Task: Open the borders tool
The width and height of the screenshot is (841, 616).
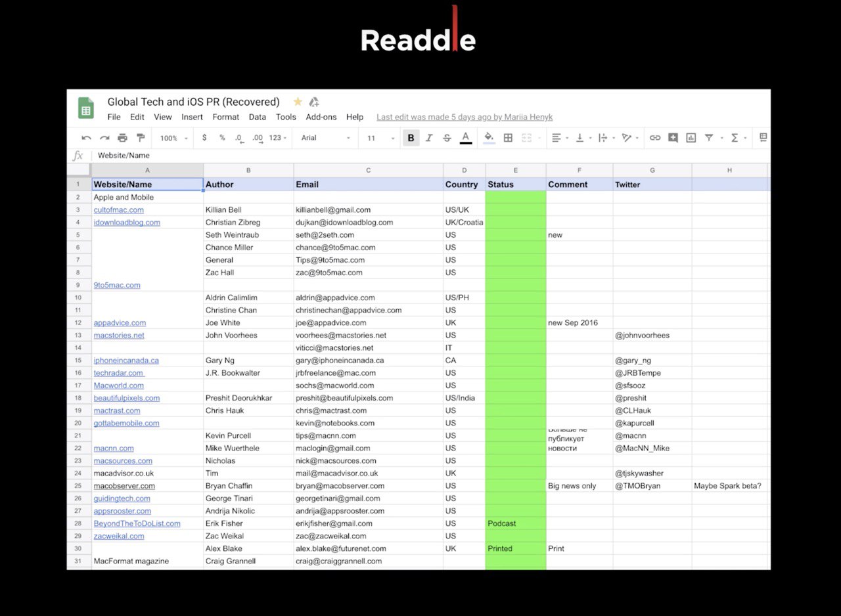Action: 508,138
